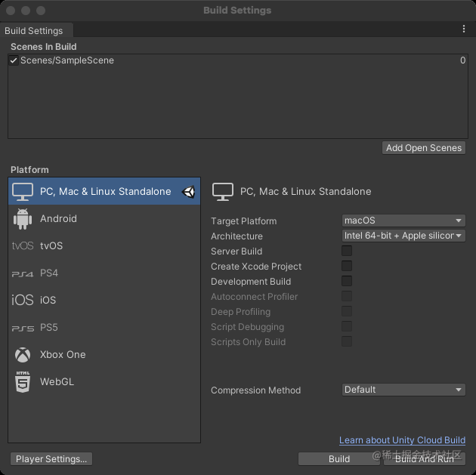
Task: Uncheck the Scenes/SampleScene checkbox
Action: point(14,60)
